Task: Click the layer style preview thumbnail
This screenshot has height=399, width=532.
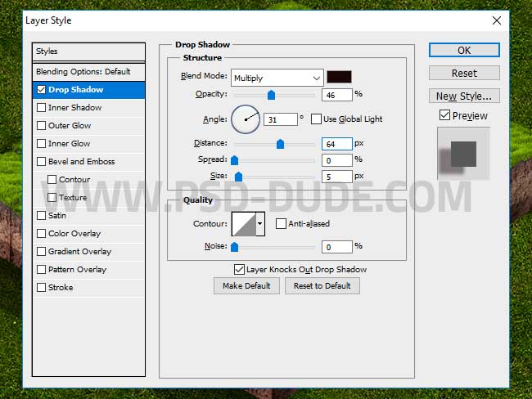Action: (x=464, y=154)
